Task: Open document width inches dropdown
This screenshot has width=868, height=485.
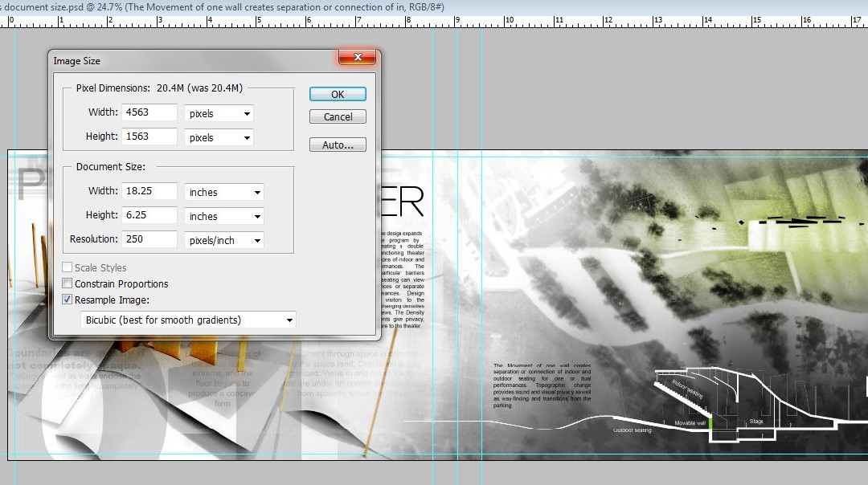Action: [223, 192]
